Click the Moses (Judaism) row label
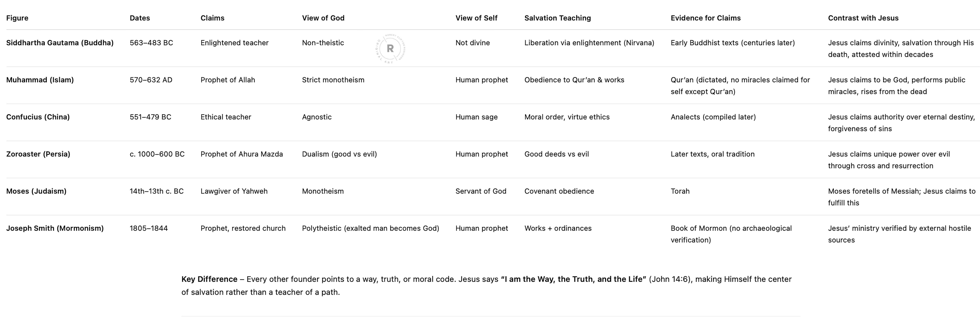 pos(36,191)
